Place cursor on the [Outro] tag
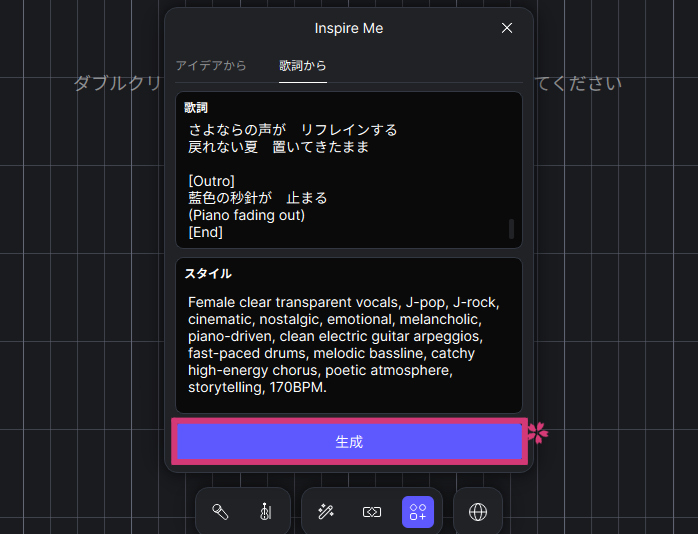Viewport: 698px width, 534px height. coord(211,181)
